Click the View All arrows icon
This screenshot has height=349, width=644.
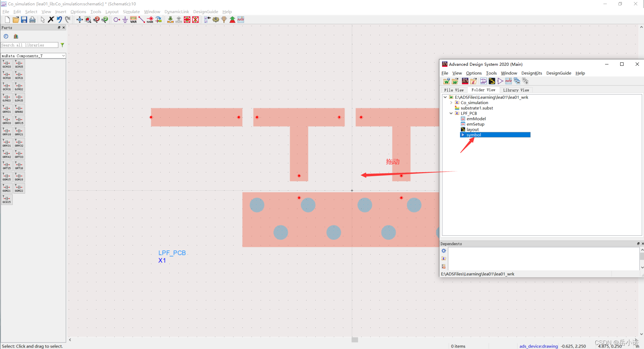[x=79, y=20]
